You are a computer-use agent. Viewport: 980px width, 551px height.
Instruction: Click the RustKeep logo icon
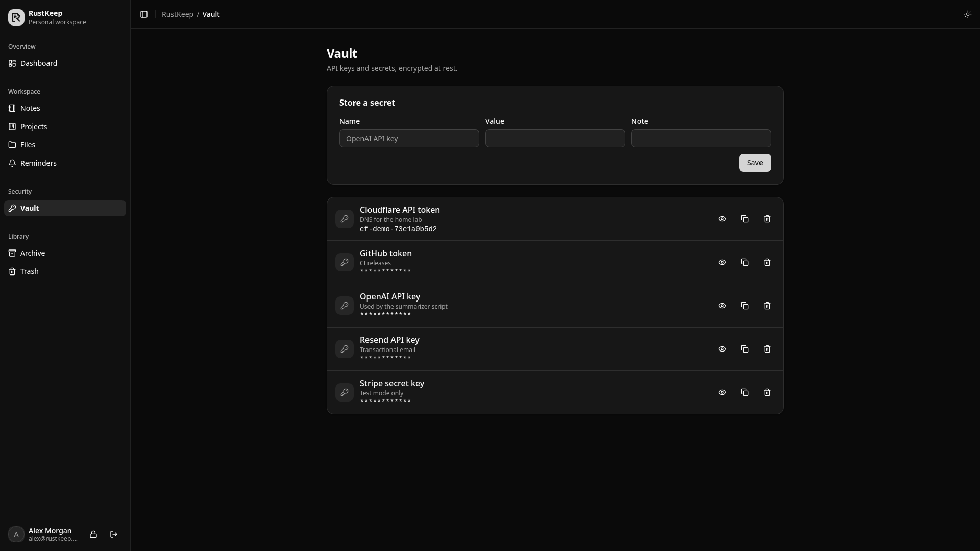(x=16, y=17)
